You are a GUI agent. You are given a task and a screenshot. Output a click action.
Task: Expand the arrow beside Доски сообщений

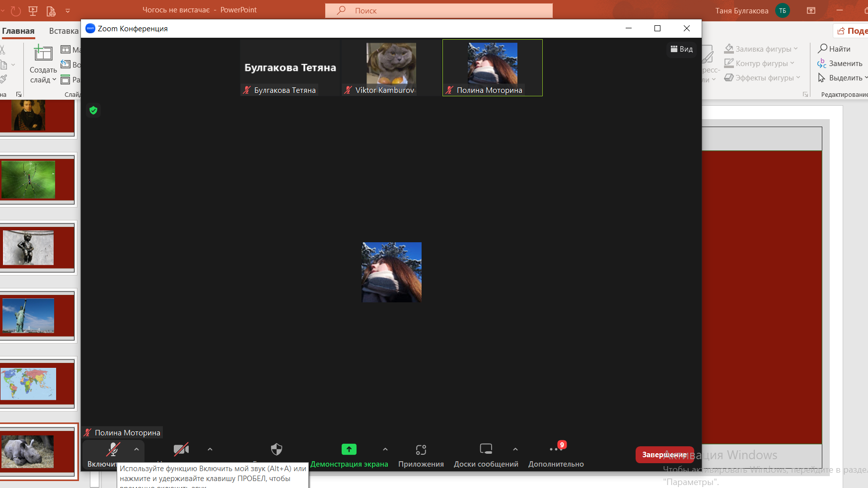pos(515,449)
